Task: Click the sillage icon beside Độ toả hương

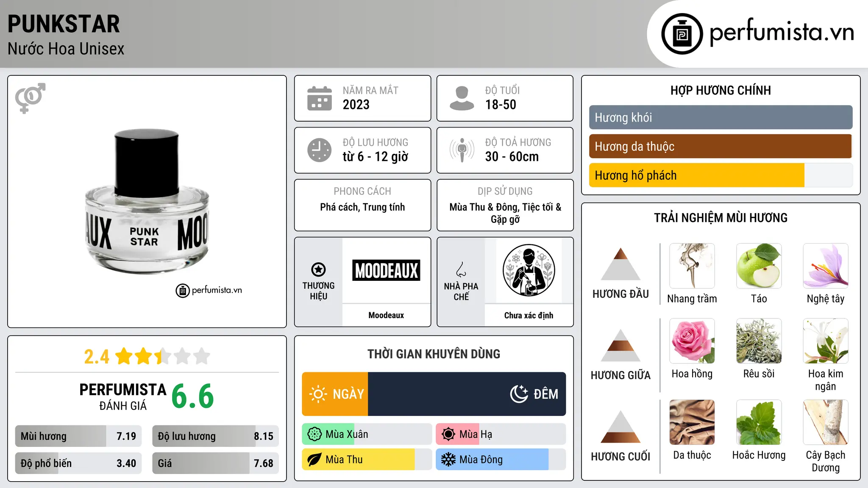Action: pos(462,150)
